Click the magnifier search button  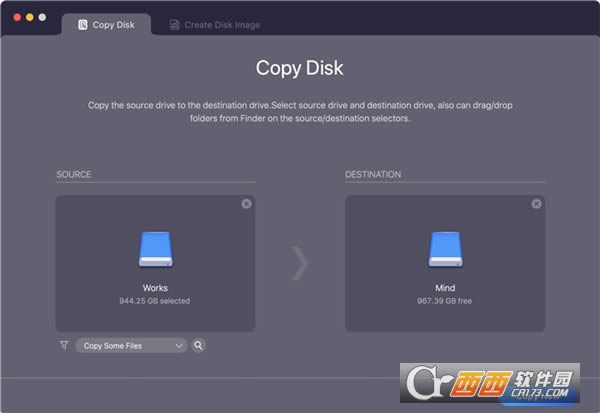(198, 345)
